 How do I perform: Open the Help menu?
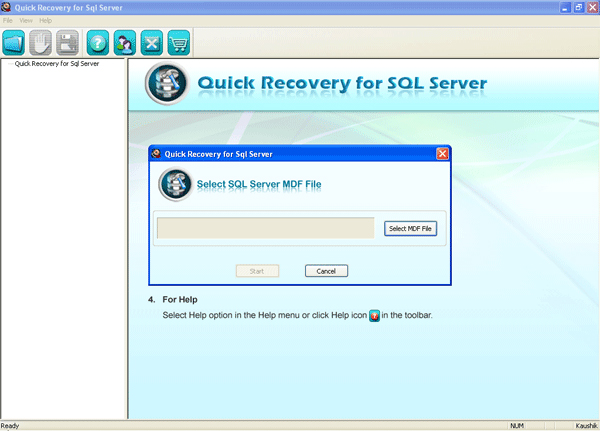coord(46,21)
